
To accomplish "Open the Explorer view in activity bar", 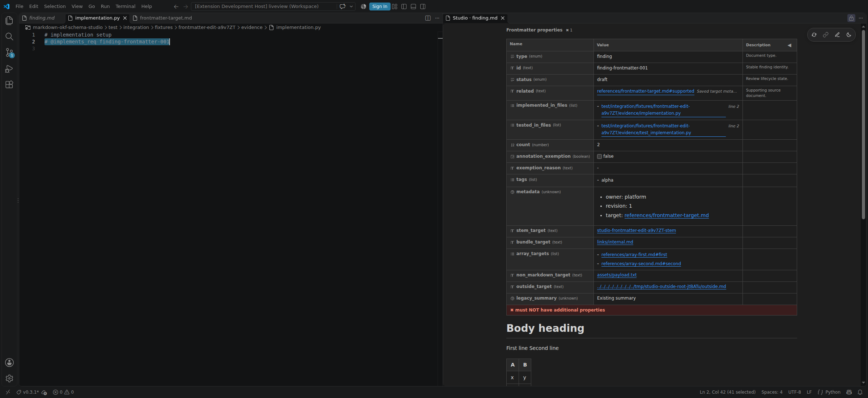I will click(9, 21).
